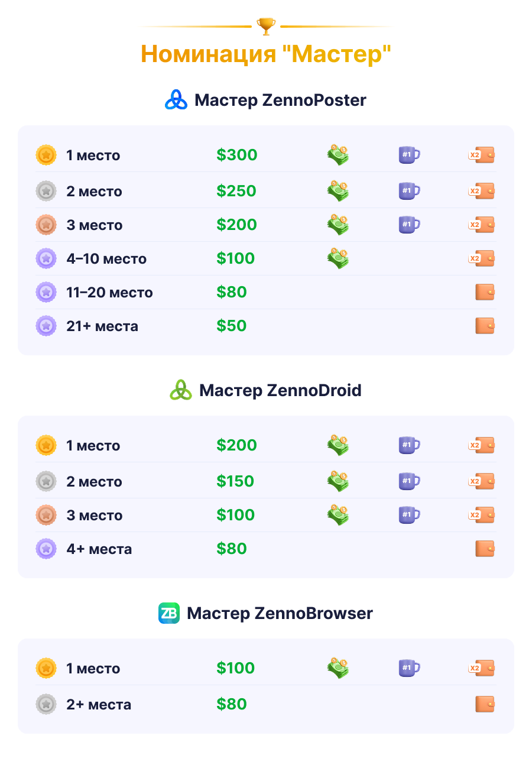This screenshot has height=781, width=532.
Task: Click the silver medal in ZennoDroid's 2 место row
Action: pyautogui.click(x=46, y=481)
